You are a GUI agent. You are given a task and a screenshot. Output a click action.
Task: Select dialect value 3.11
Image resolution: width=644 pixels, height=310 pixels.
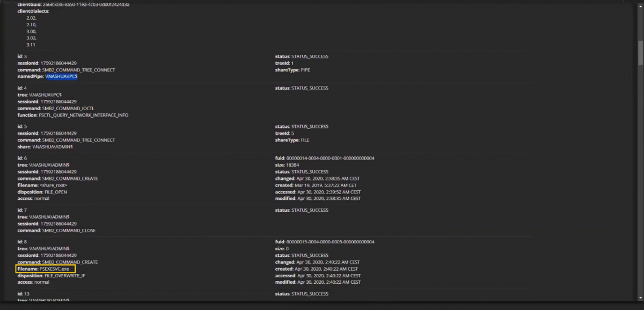pyautogui.click(x=31, y=45)
